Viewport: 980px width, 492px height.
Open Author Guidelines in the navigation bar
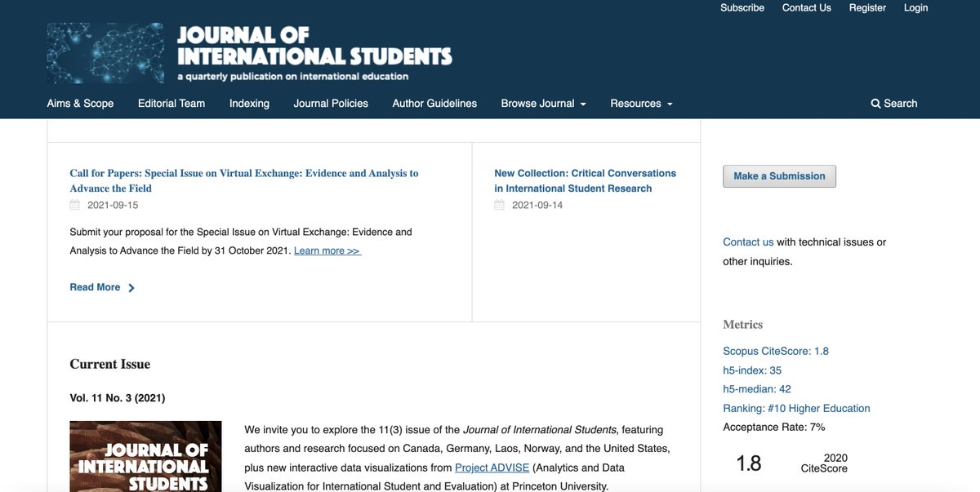tap(434, 104)
